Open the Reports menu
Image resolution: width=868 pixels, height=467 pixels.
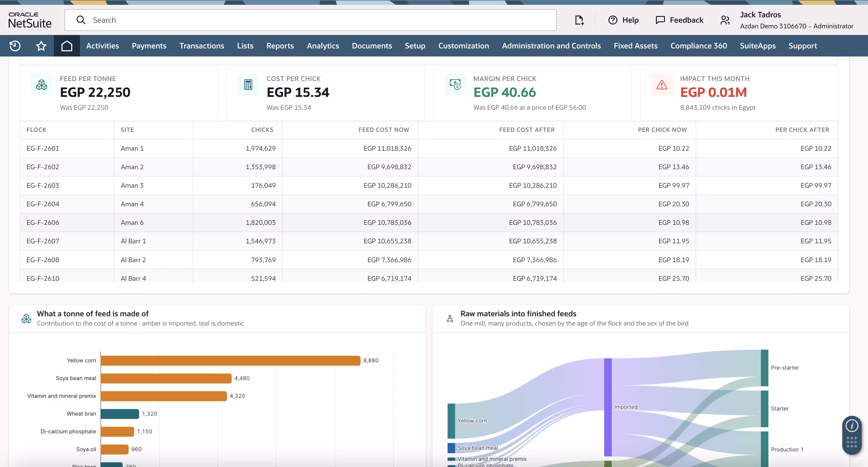pos(280,46)
